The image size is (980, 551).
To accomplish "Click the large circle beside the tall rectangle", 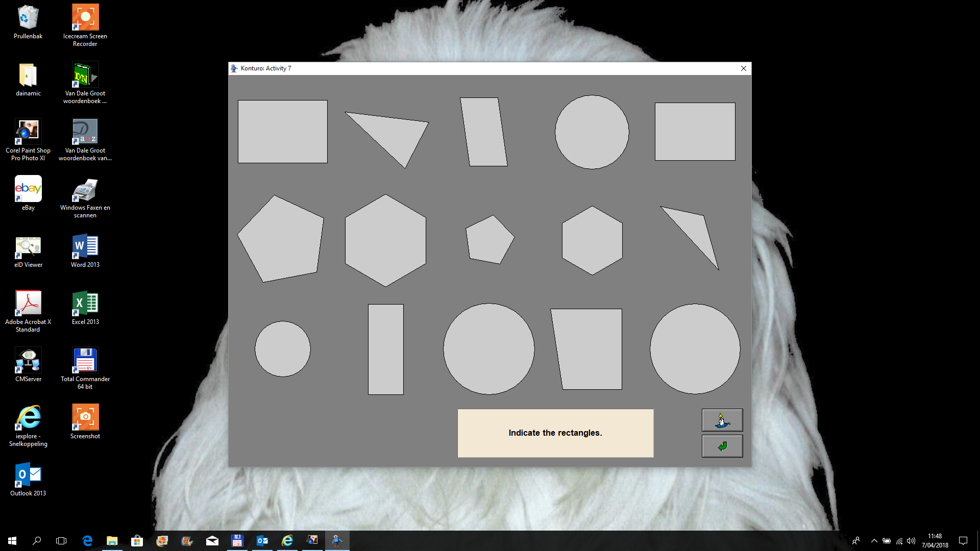I will [489, 349].
